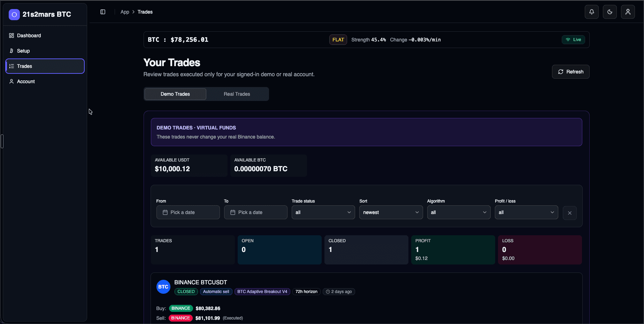This screenshot has height=324, width=644.
Task: Click the Trades breadcrumb
Action: tap(145, 12)
